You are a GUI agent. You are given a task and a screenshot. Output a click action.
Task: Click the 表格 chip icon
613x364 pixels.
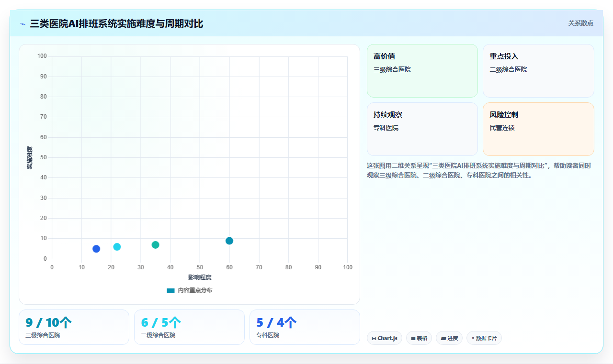(x=413, y=338)
